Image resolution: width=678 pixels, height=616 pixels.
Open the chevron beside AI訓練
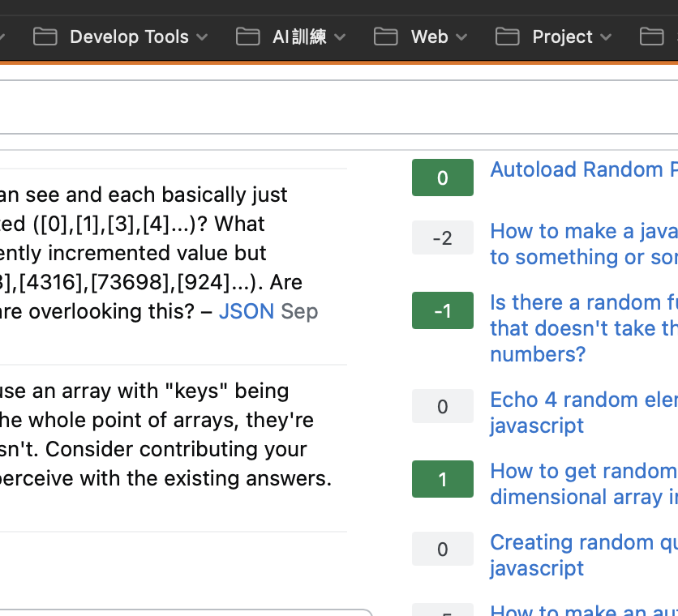tap(340, 37)
